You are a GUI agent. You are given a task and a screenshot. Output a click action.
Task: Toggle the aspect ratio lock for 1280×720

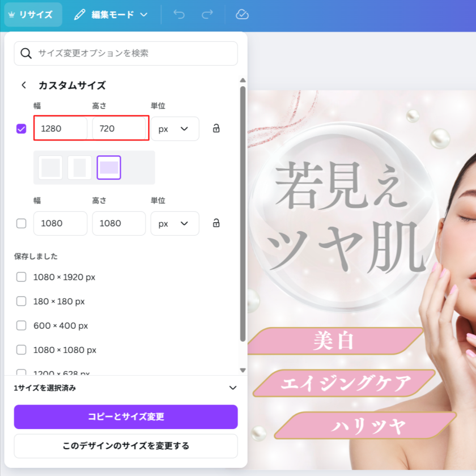(216, 129)
